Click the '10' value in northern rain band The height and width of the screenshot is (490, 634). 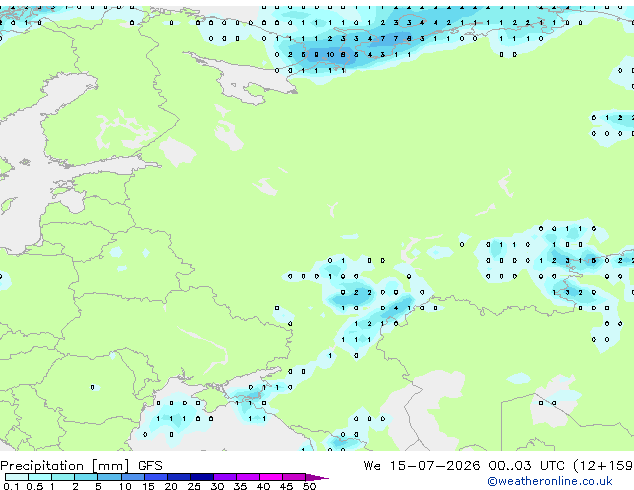coord(330,55)
